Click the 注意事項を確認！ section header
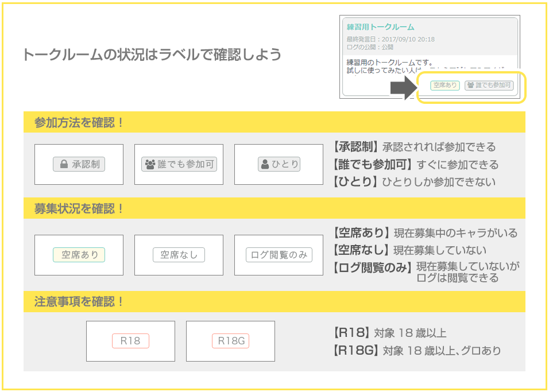The width and height of the screenshot is (549, 392). coord(79,302)
